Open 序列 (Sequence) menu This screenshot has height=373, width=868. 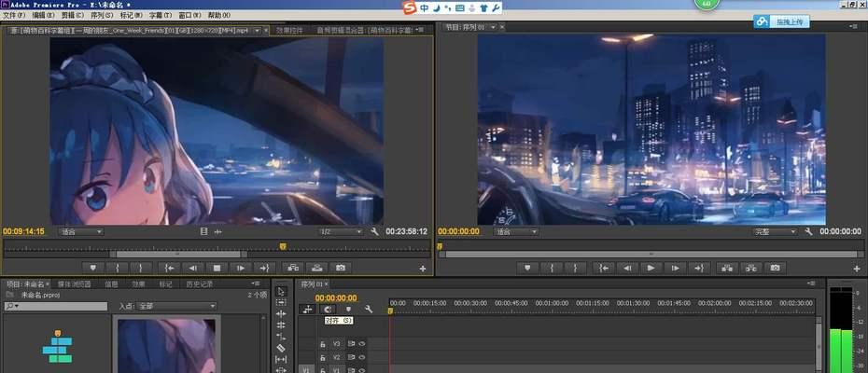coord(102,15)
